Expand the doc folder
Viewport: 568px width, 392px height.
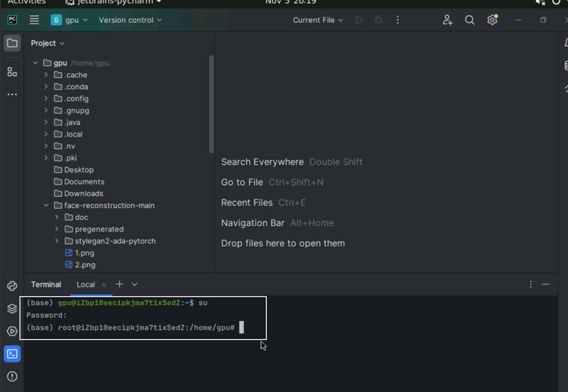(57, 217)
